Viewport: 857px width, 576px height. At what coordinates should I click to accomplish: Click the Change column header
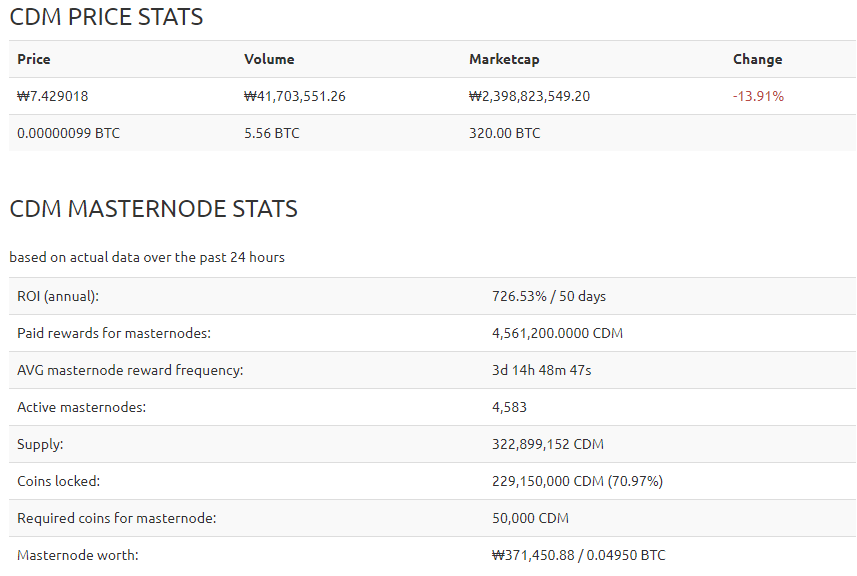click(757, 59)
